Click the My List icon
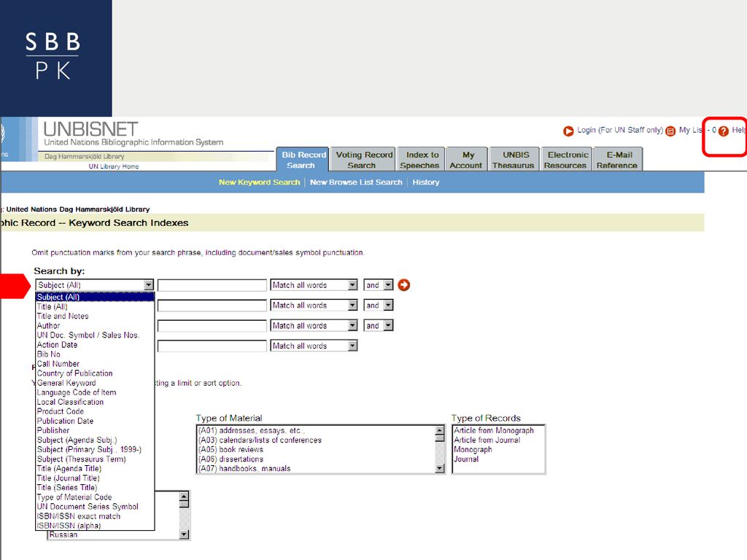Image resolution: width=747 pixels, height=560 pixels. point(670,131)
